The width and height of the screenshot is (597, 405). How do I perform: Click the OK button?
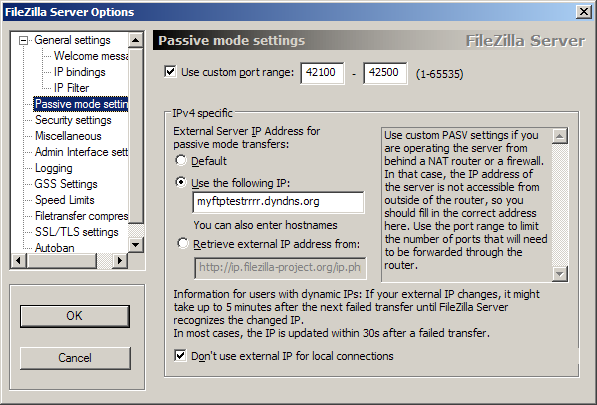click(75, 316)
